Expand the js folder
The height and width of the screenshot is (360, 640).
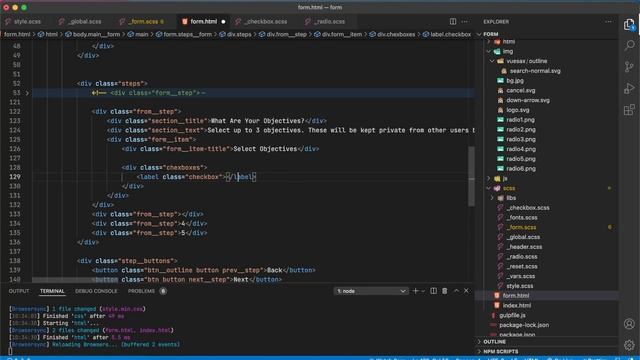[x=489, y=179]
